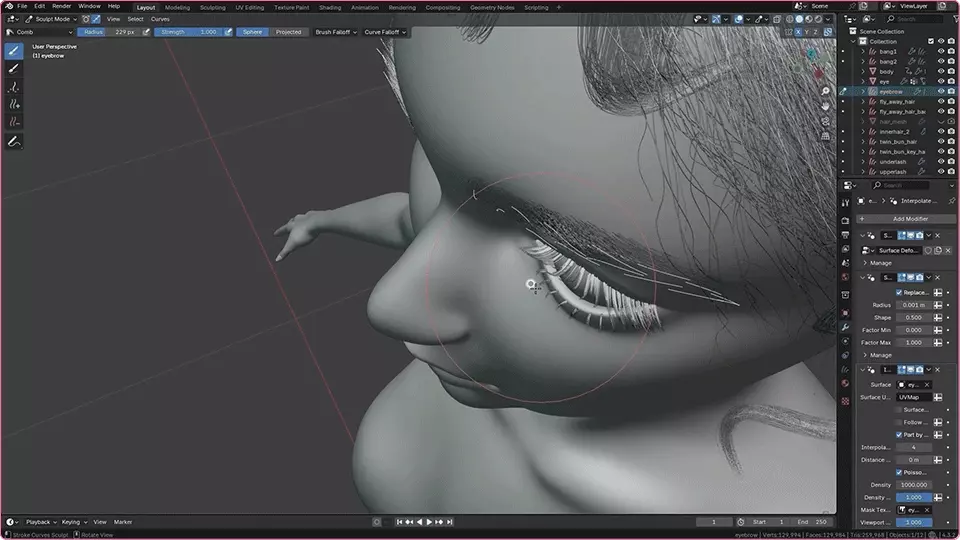This screenshot has height=540, width=960.
Task: Select the Add curves tool with plus sign
Action: point(13,105)
